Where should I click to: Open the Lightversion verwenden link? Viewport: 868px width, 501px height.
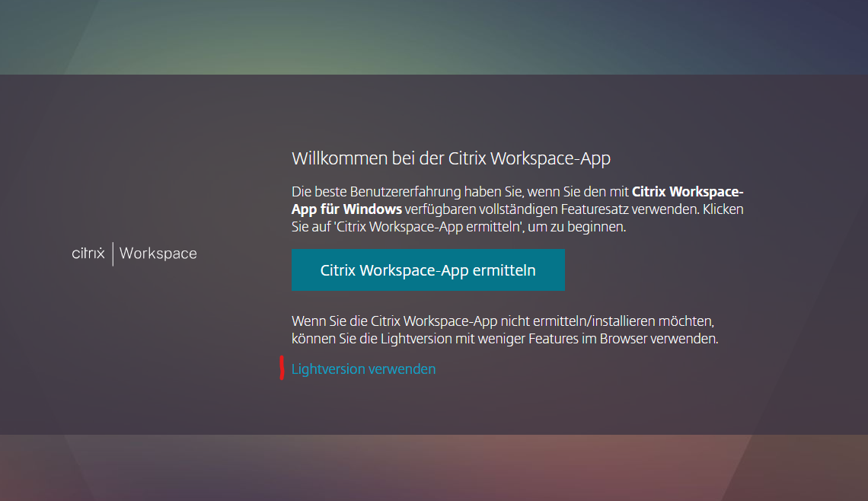point(363,369)
